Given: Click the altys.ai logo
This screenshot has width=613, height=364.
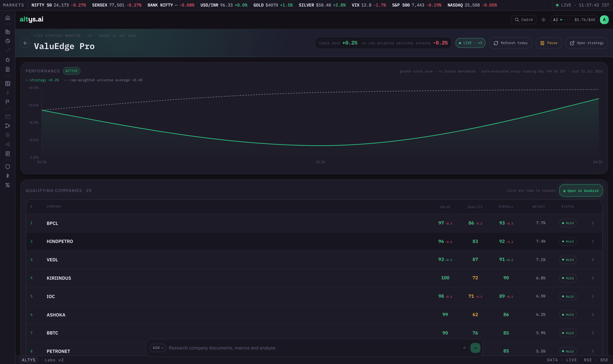Looking at the screenshot, I should [31, 19].
